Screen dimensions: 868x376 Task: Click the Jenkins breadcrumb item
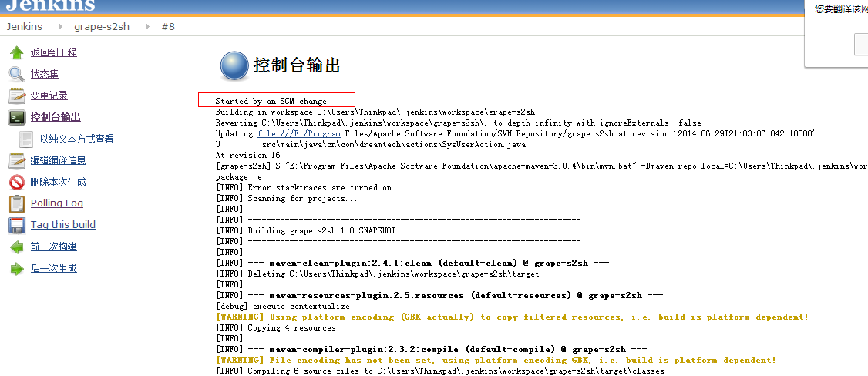tap(25, 26)
